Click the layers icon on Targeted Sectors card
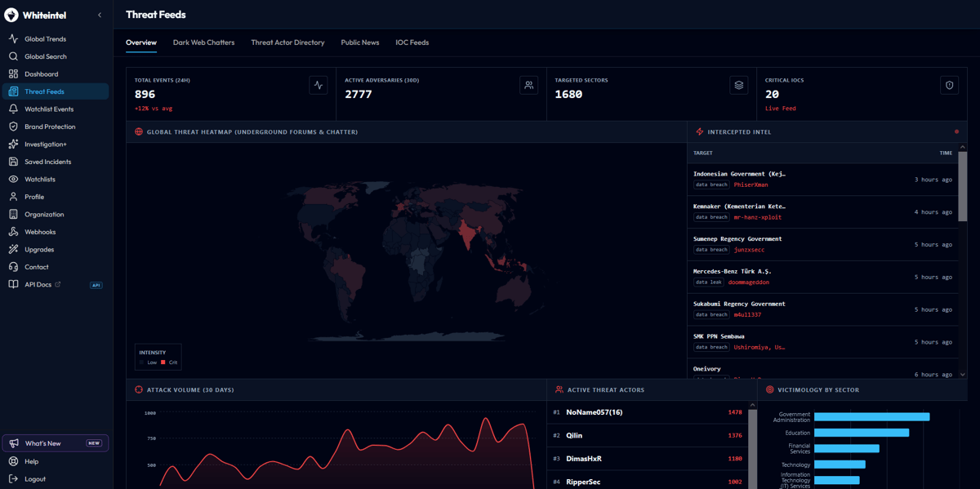The image size is (980, 489). click(739, 85)
